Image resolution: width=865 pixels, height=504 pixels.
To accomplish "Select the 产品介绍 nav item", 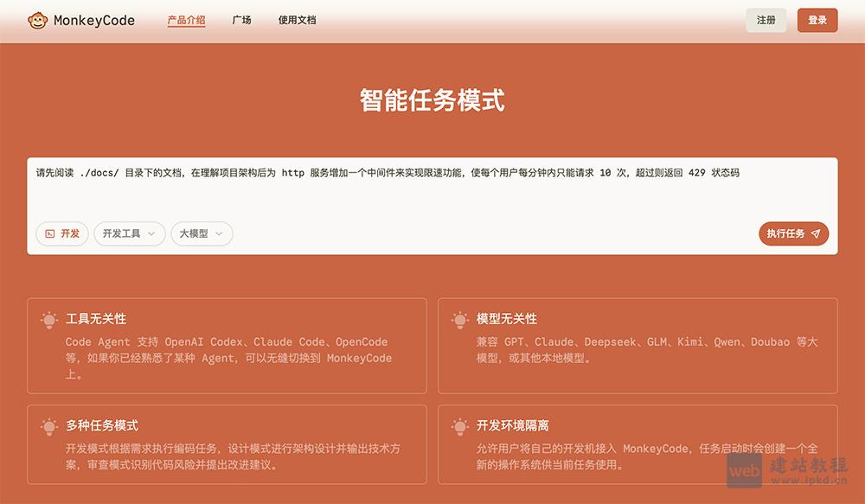I will pyautogui.click(x=187, y=19).
